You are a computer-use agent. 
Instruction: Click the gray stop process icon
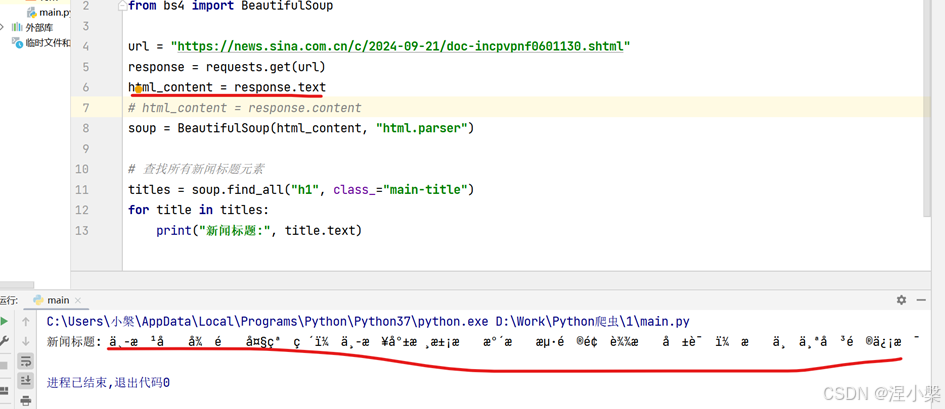click(4, 366)
